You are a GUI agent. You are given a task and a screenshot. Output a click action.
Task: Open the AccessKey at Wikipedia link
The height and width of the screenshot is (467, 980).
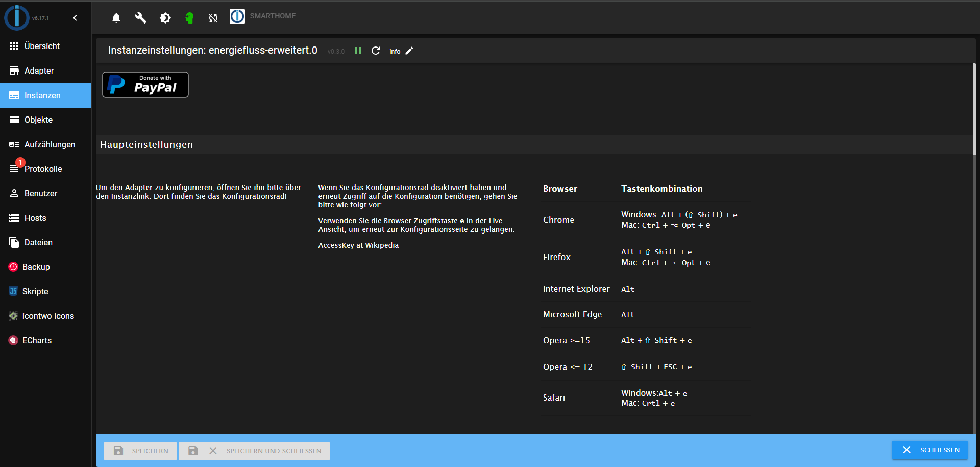tap(358, 245)
